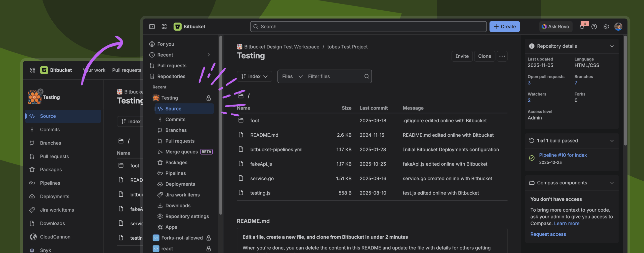Open the foot folder in file list
This screenshot has width=644, height=253.
(x=255, y=121)
